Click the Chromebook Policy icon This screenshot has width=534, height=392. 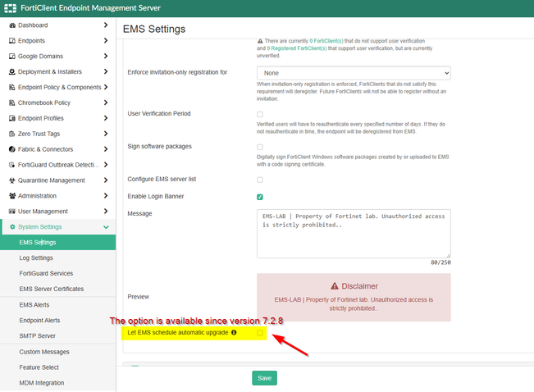pos(12,103)
